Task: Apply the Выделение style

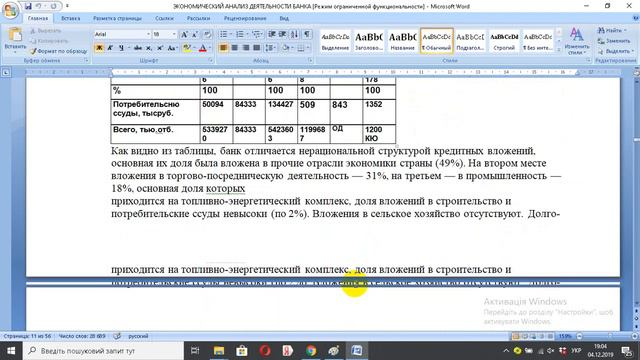Action: [335, 41]
